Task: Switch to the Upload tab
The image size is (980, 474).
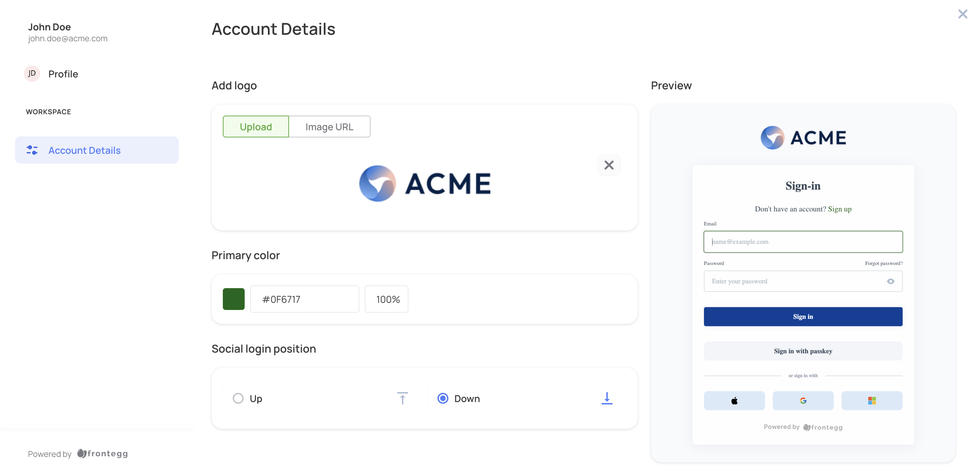Action: 256,126
